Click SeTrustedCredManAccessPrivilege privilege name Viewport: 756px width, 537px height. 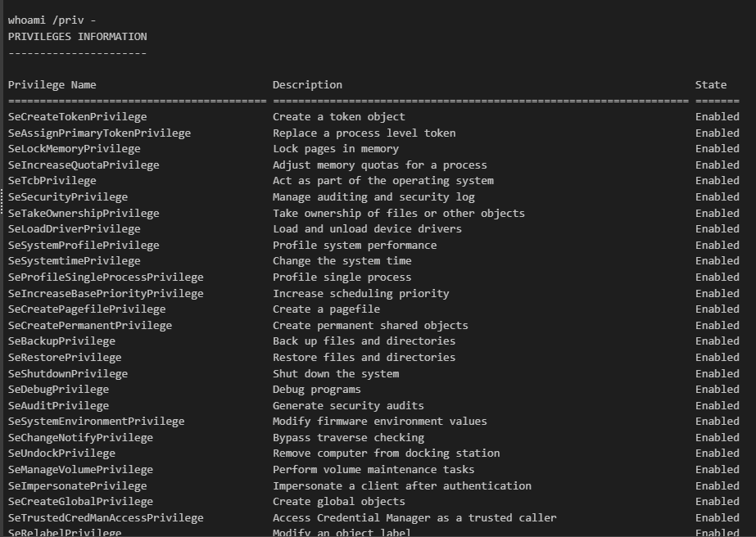click(x=106, y=518)
